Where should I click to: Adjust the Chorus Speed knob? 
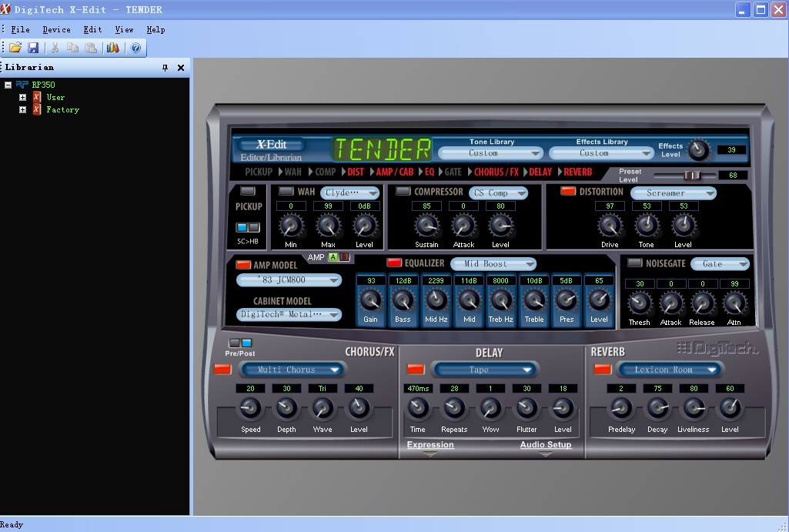coord(250,408)
